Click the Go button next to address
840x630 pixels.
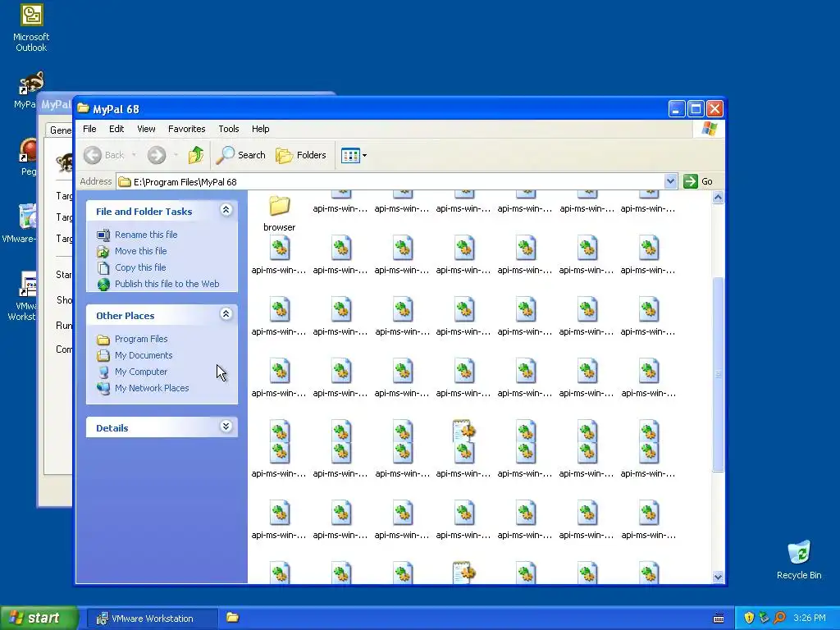pyautogui.click(x=698, y=181)
